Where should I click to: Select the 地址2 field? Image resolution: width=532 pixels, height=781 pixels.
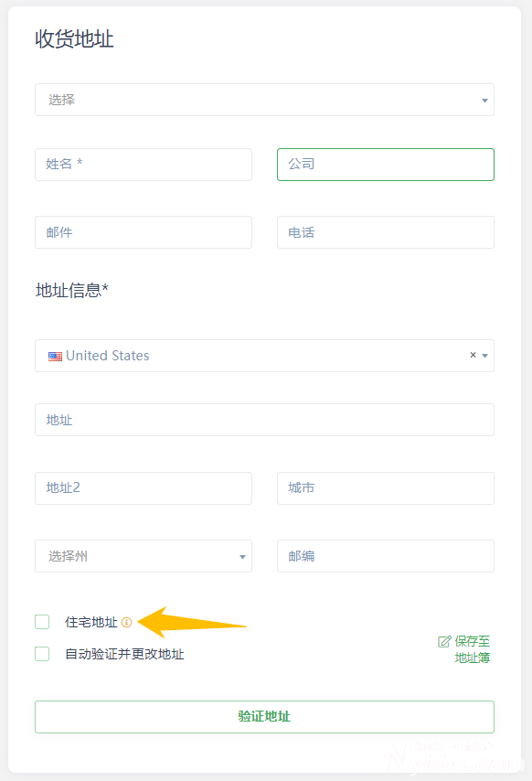tap(143, 488)
